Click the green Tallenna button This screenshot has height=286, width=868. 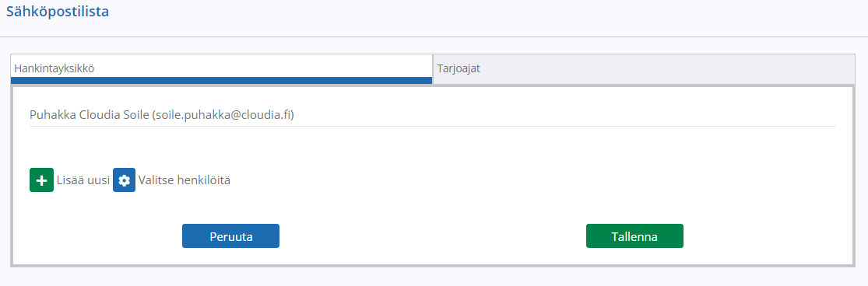[x=634, y=235]
